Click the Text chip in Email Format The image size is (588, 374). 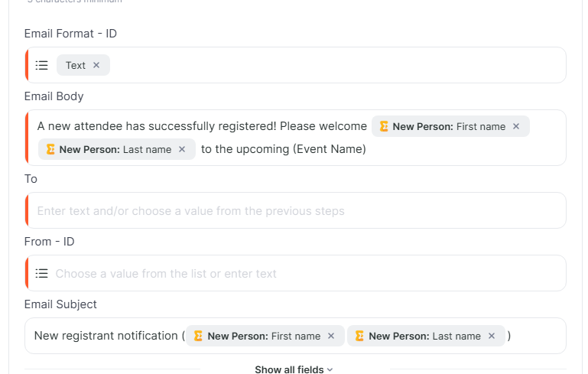coord(75,66)
